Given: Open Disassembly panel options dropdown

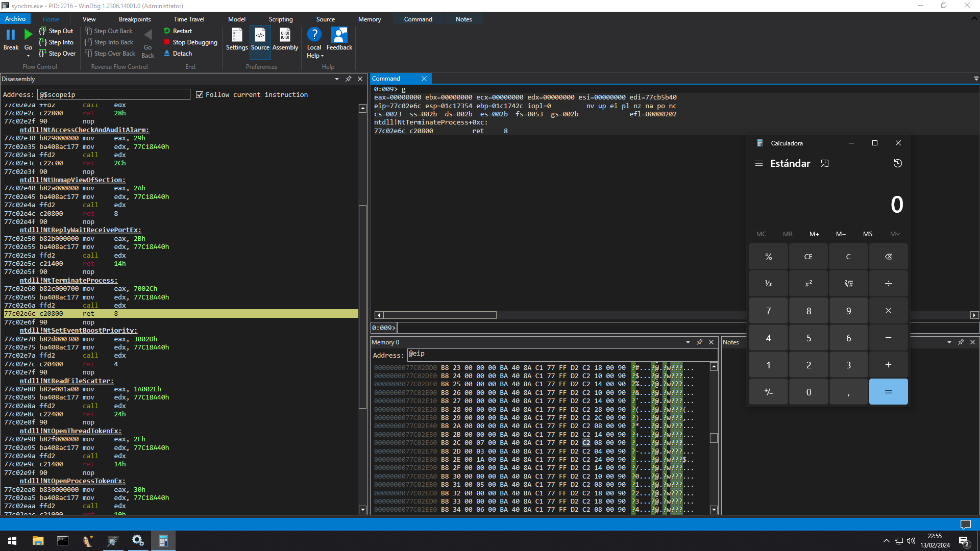Looking at the screenshot, I should point(337,79).
